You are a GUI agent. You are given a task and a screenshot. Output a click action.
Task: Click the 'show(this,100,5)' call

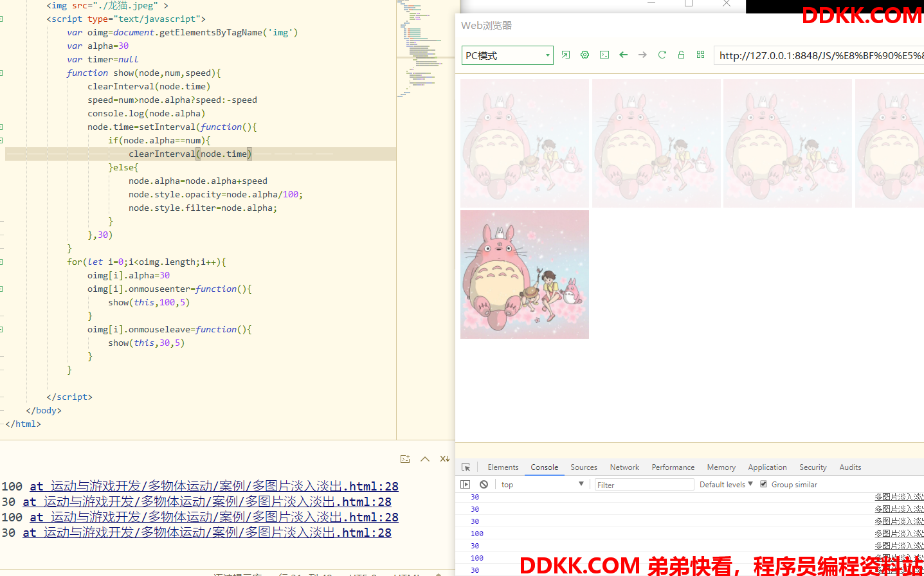149,303
